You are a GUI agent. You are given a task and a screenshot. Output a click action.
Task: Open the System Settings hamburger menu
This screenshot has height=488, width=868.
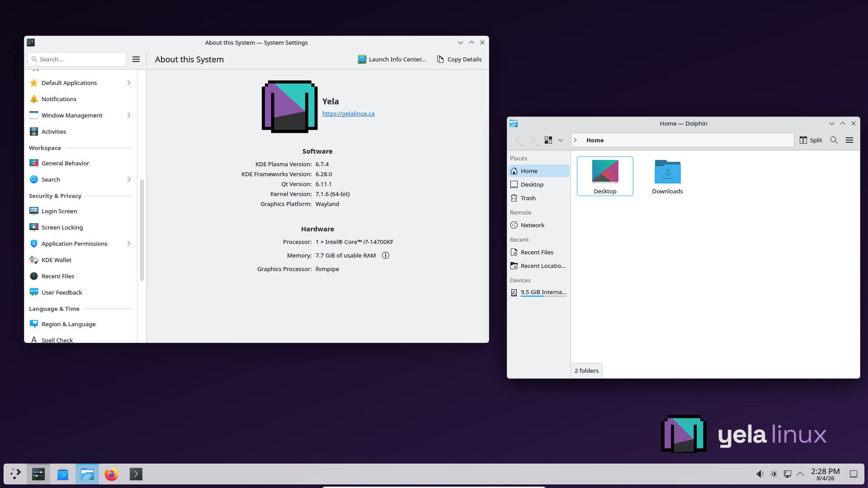tap(136, 59)
